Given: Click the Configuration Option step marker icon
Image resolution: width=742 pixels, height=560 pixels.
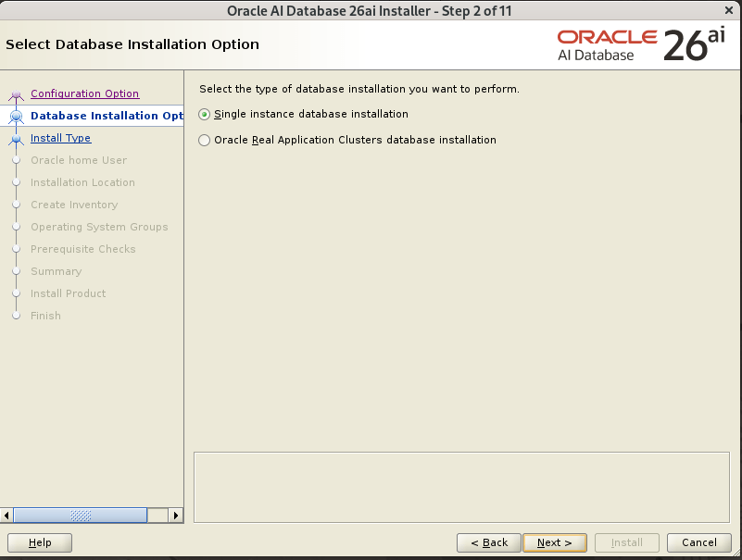Looking at the screenshot, I should click(16, 94).
